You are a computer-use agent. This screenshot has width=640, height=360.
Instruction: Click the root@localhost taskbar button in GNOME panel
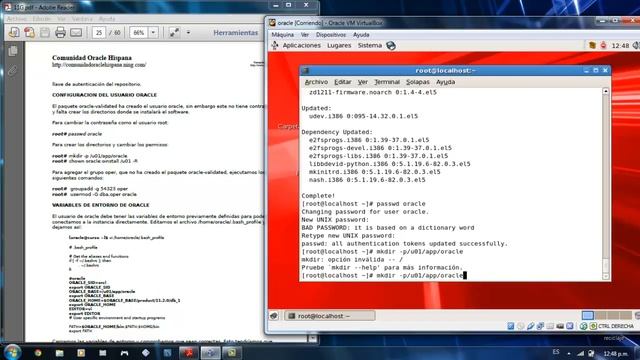(x=330, y=316)
